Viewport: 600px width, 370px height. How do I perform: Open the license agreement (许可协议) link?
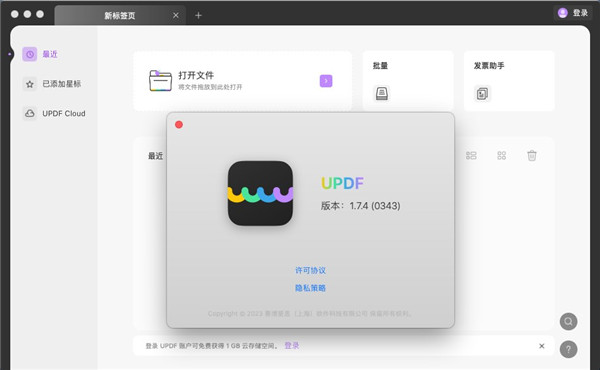(x=310, y=270)
